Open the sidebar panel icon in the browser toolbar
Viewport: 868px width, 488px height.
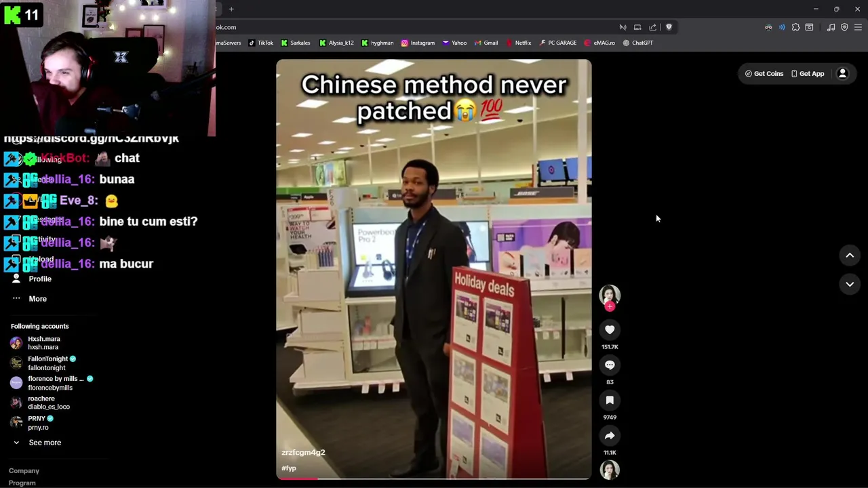coord(809,27)
